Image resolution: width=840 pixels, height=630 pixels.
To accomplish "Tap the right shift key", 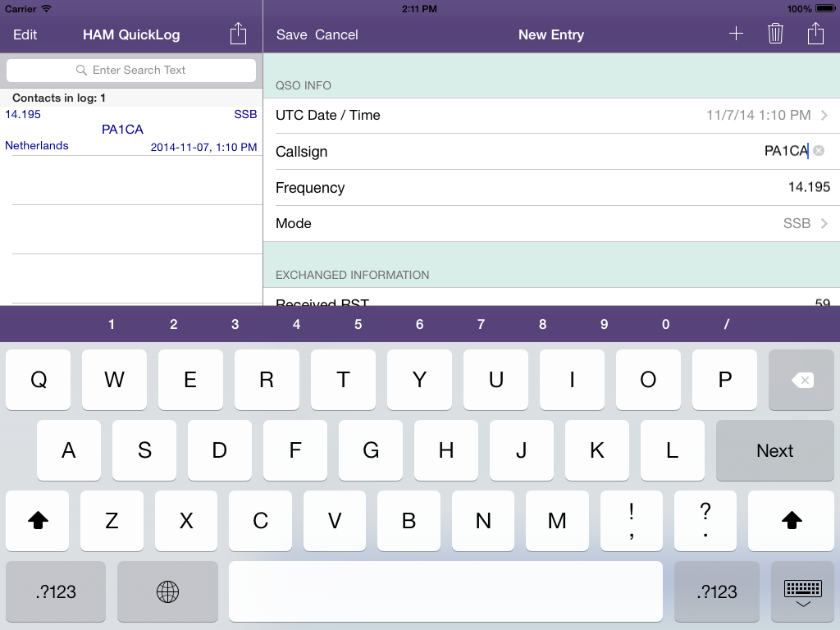I will [792, 520].
